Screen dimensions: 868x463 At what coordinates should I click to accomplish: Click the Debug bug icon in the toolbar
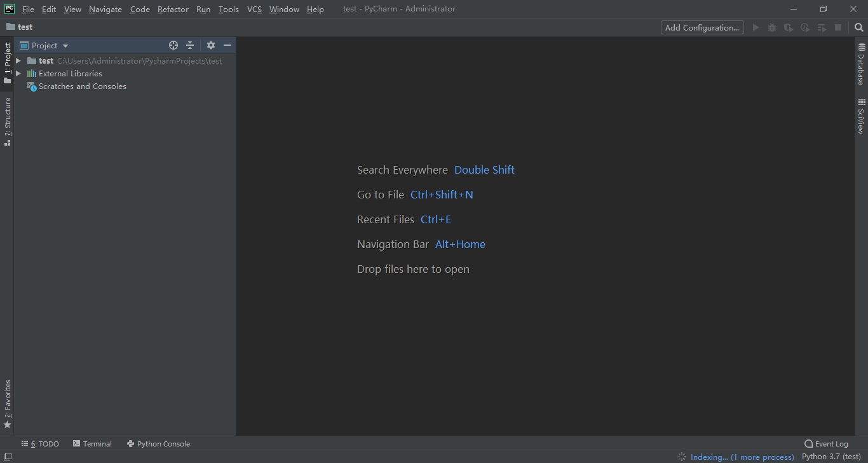coord(772,27)
